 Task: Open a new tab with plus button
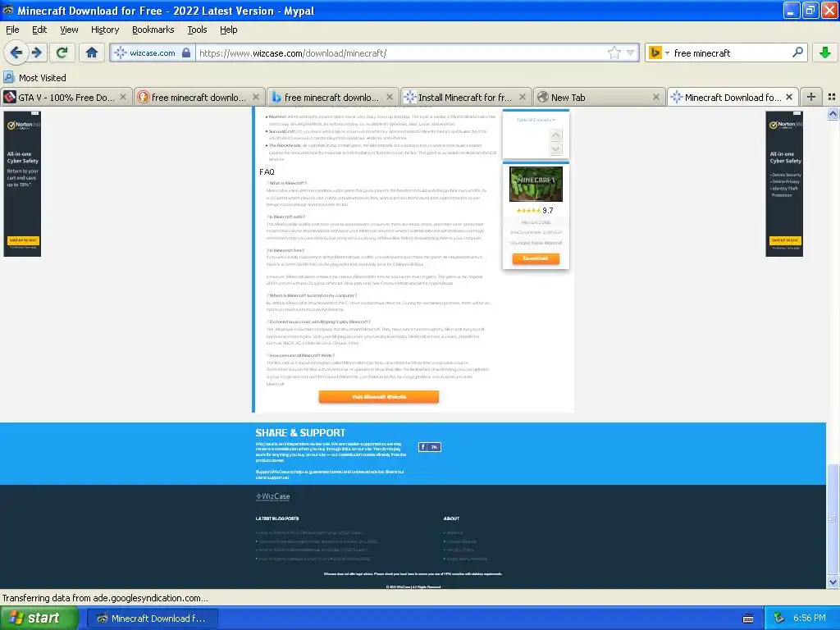811,97
